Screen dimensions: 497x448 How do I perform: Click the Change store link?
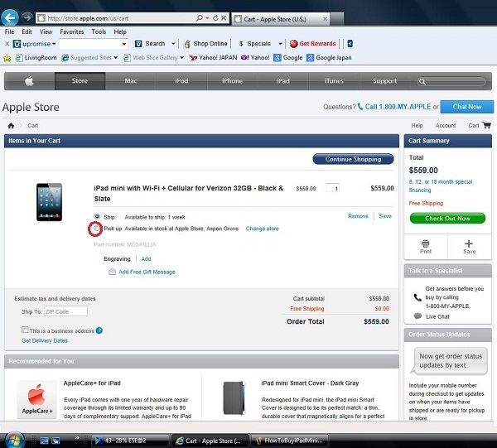(262, 229)
